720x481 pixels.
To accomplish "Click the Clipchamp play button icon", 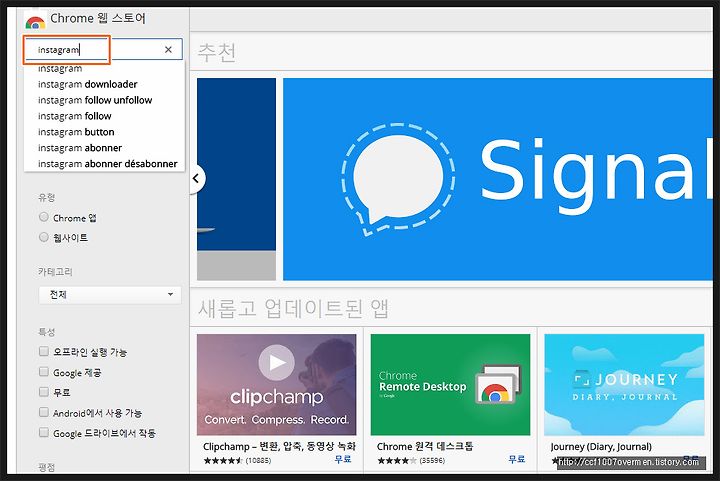I will 276,363.
